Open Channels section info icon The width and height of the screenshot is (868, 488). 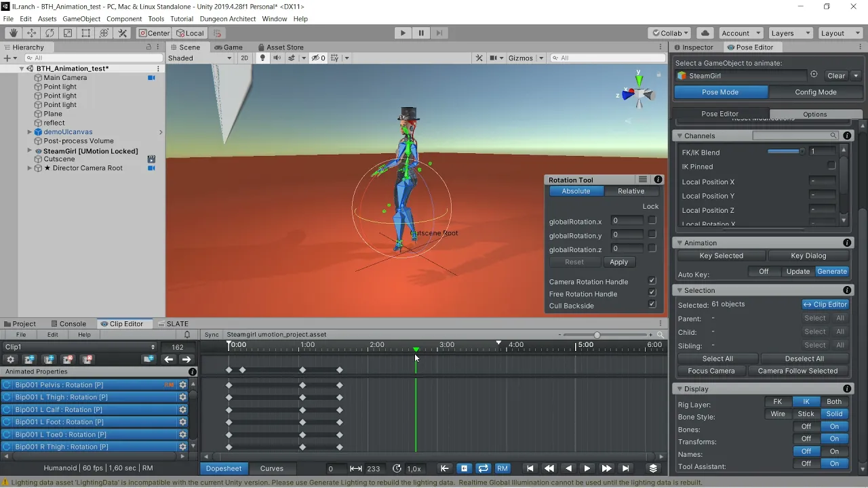847,136
